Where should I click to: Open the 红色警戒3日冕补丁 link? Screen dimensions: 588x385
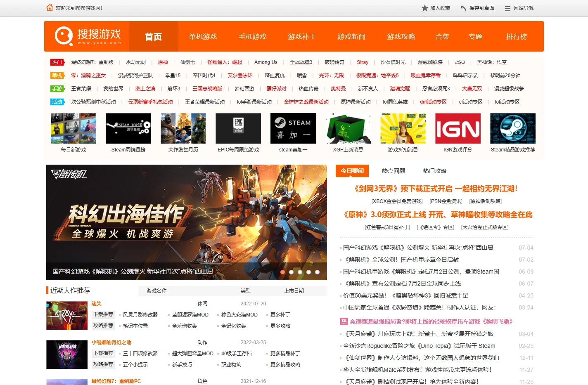(388, 227)
